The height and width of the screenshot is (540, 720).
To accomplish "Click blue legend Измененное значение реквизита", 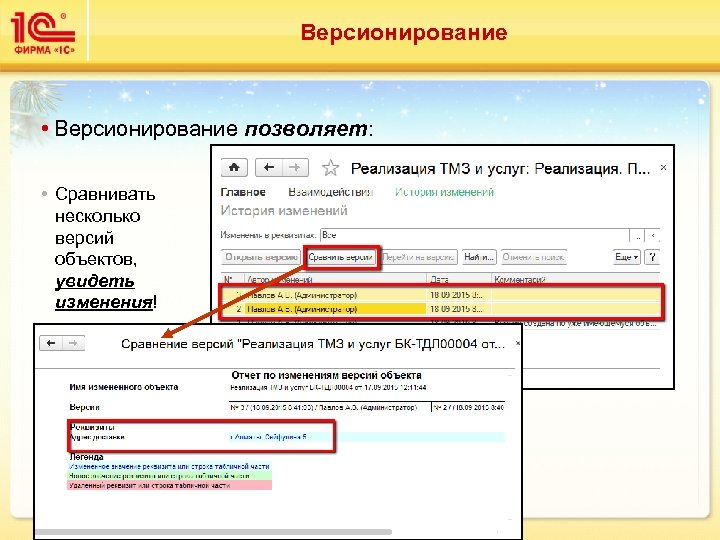I will pos(169,466).
